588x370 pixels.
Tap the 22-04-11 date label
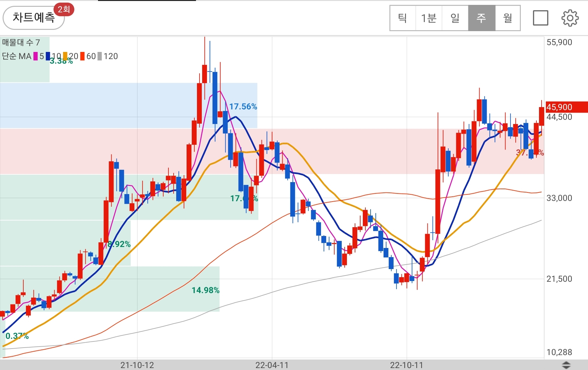272,365
